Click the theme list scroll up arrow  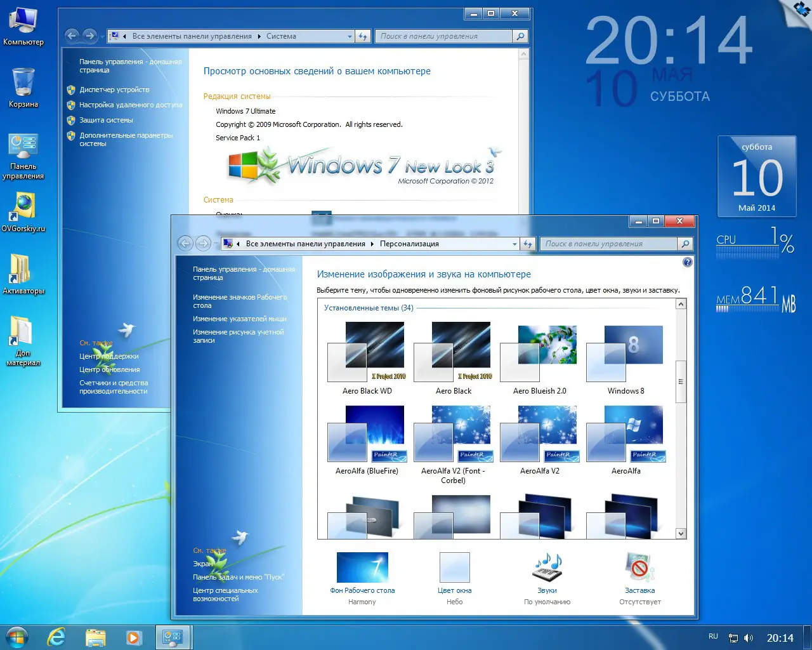pos(681,304)
